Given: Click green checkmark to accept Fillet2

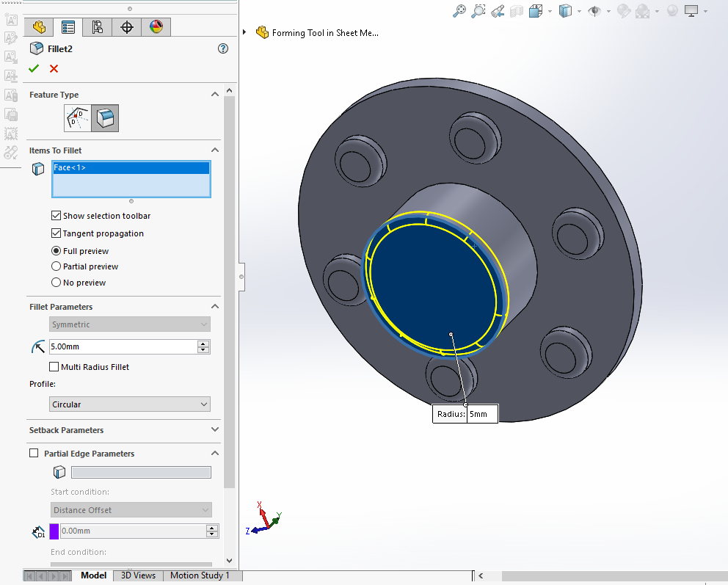Looking at the screenshot, I should click(33, 69).
